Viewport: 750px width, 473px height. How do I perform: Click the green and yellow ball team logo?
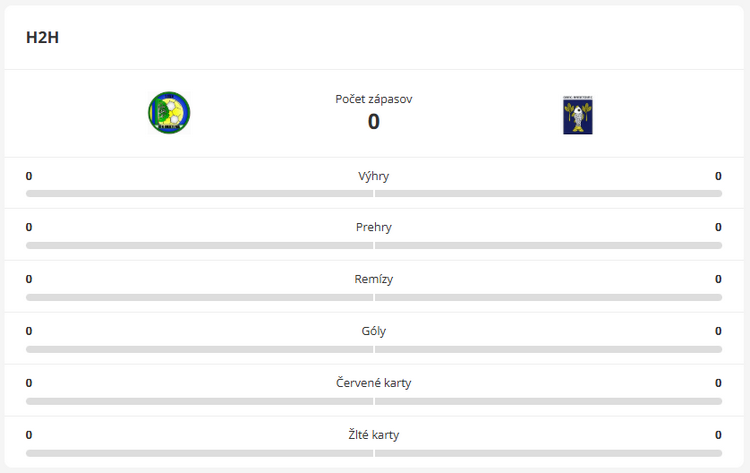pos(169,113)
